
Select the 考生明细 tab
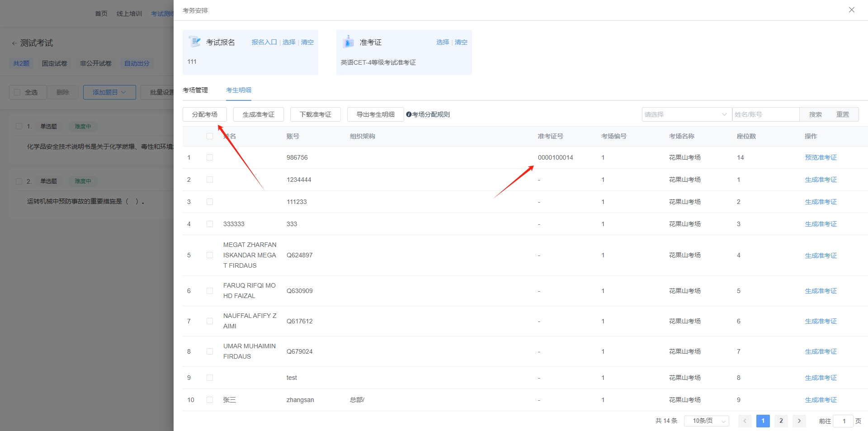[239, 90]
